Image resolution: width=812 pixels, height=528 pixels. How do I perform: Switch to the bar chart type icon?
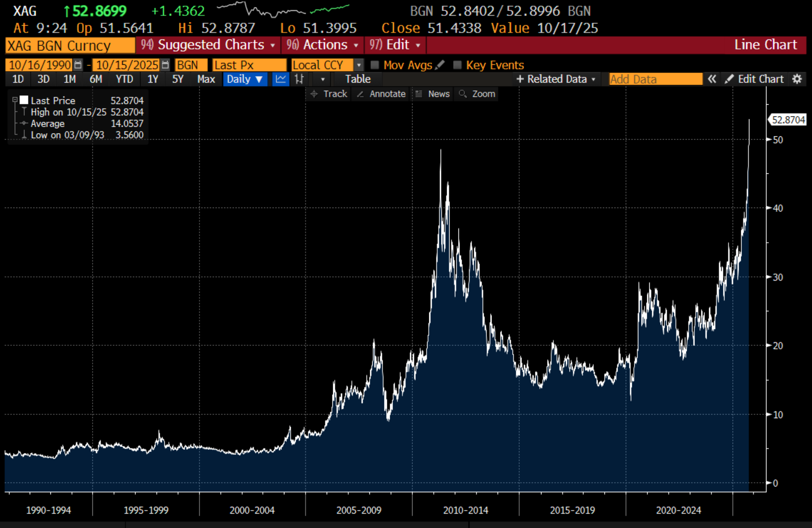299,79
